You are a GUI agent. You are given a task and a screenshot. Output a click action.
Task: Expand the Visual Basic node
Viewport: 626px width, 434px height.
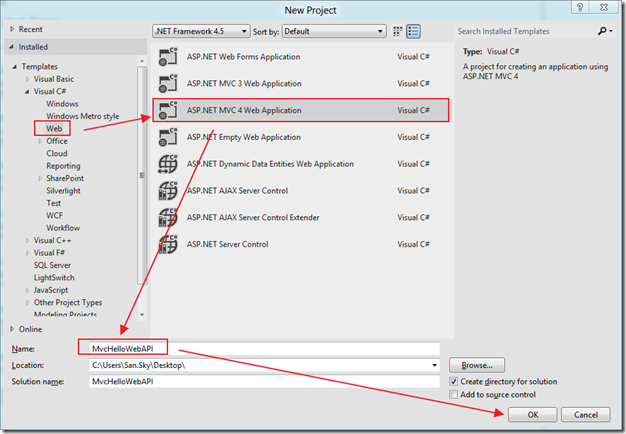pos(28,79)
